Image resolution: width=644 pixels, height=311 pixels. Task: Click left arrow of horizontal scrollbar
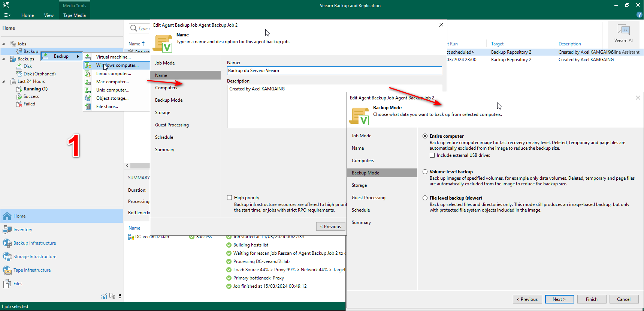point(127,165)
